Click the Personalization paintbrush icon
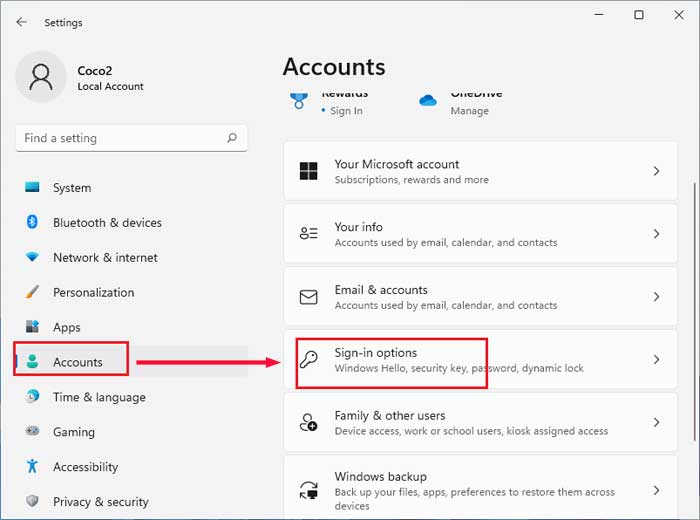 (x=32, y=292)
